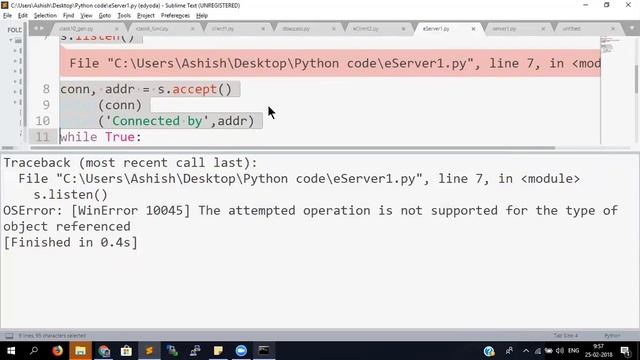Open the Find menu
The image size is (640, 360).
click(68, 16)
